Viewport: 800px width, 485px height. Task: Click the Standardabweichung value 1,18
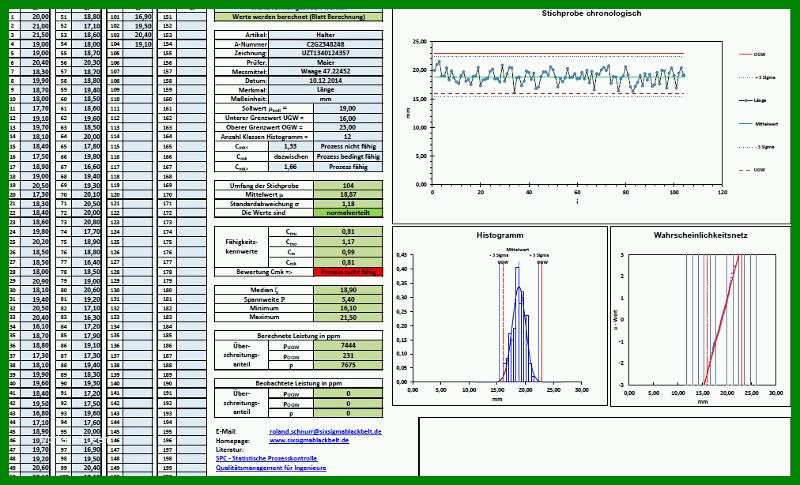(348, 203)
